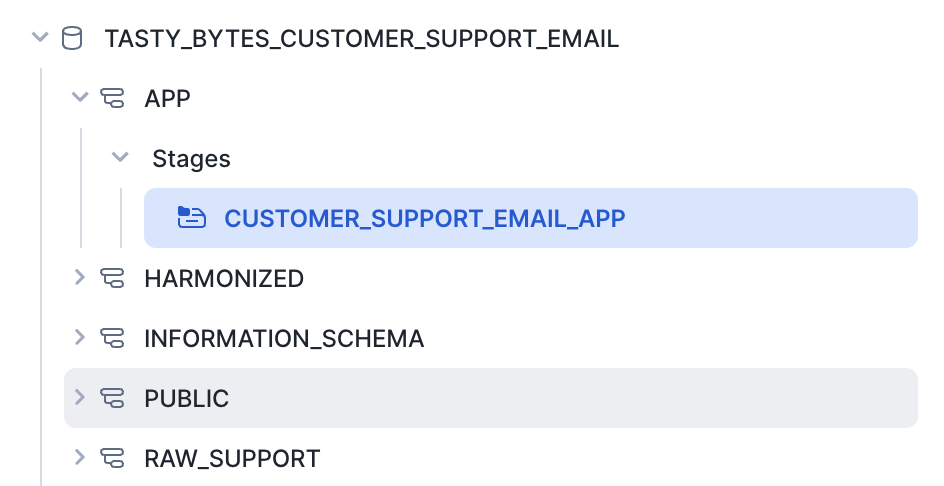Expand the INFORMATION_SCHEMA chevron
Screen dimensions: 944x486
[x=81, y=338]
